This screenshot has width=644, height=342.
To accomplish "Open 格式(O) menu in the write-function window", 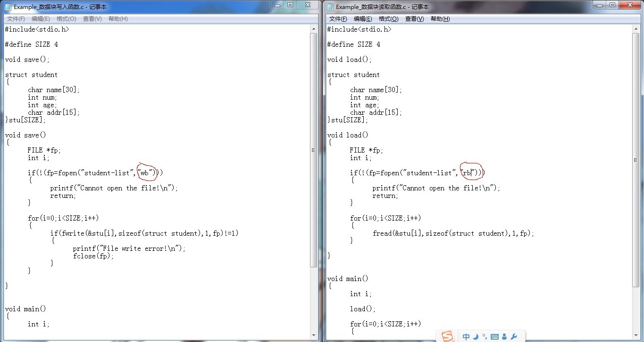I will (67, 19).
